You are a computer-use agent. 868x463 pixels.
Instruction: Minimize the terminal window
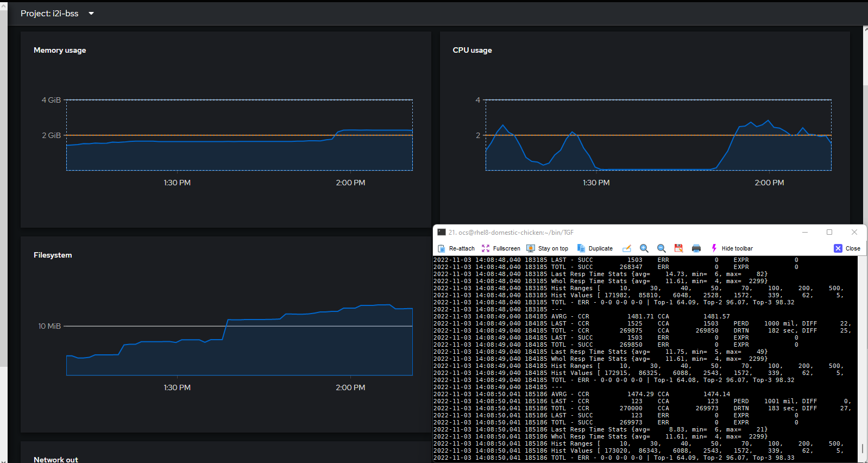point(805,232)
